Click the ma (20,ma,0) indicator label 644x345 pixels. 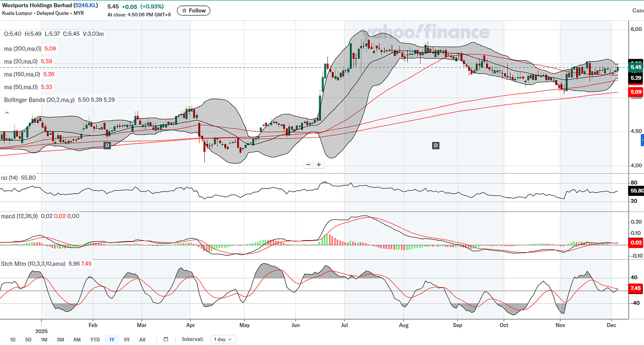(x=21, y=61)
